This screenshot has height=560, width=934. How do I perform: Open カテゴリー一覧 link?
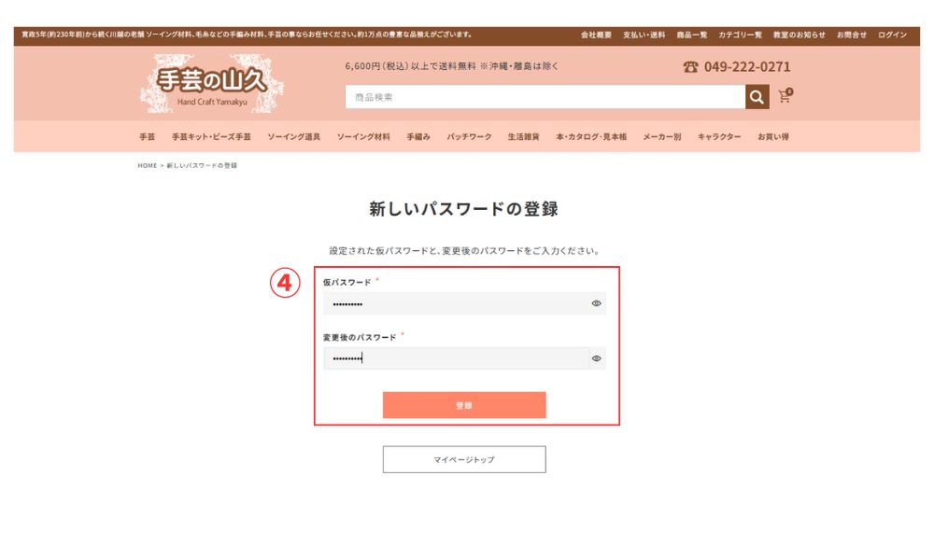[x=740, y=35]
